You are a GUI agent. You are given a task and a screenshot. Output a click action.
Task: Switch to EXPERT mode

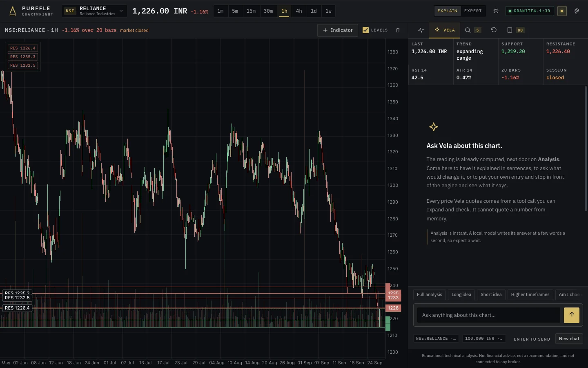[x=473, y=11]
